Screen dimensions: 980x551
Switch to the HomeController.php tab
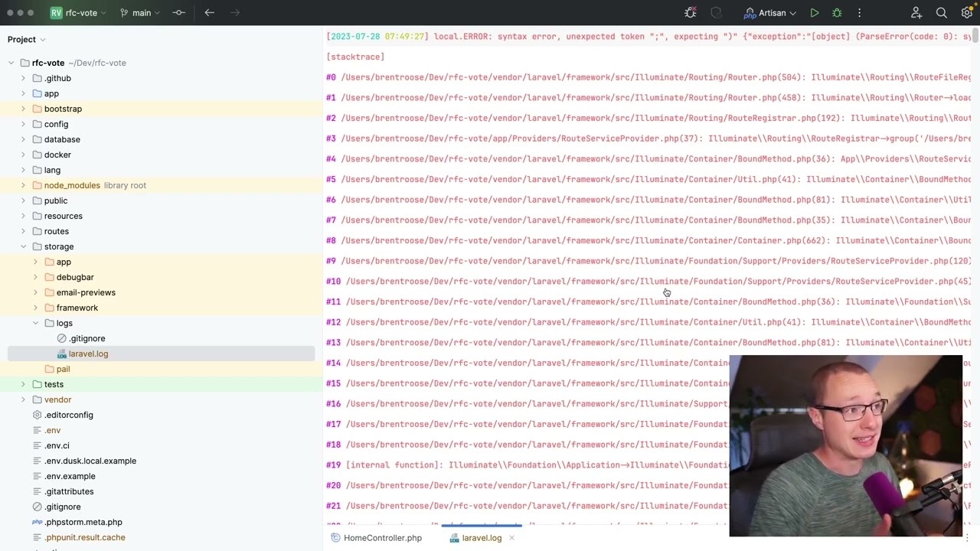(x=376, y=538)
